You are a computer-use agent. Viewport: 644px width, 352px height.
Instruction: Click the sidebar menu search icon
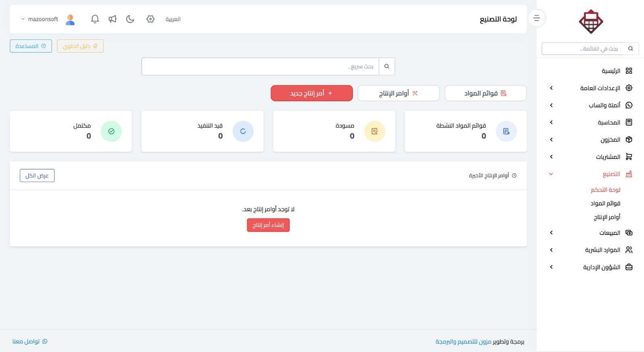point(631,49)
